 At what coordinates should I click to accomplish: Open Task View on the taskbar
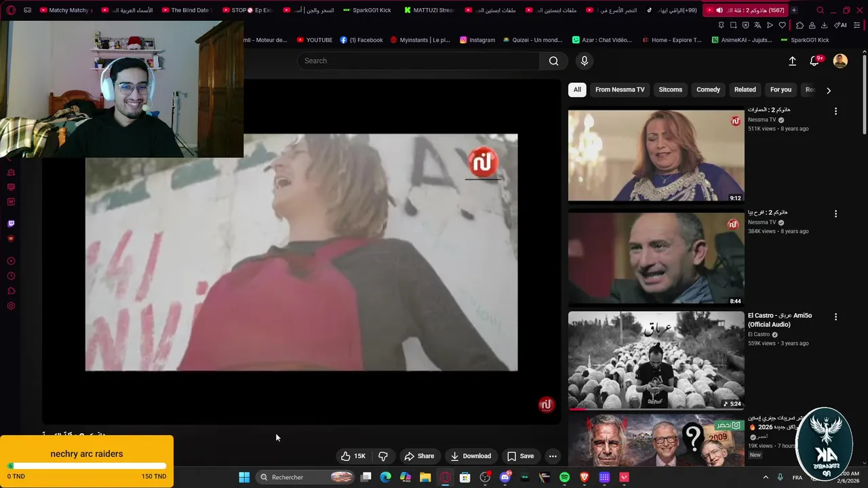point(366,477)
